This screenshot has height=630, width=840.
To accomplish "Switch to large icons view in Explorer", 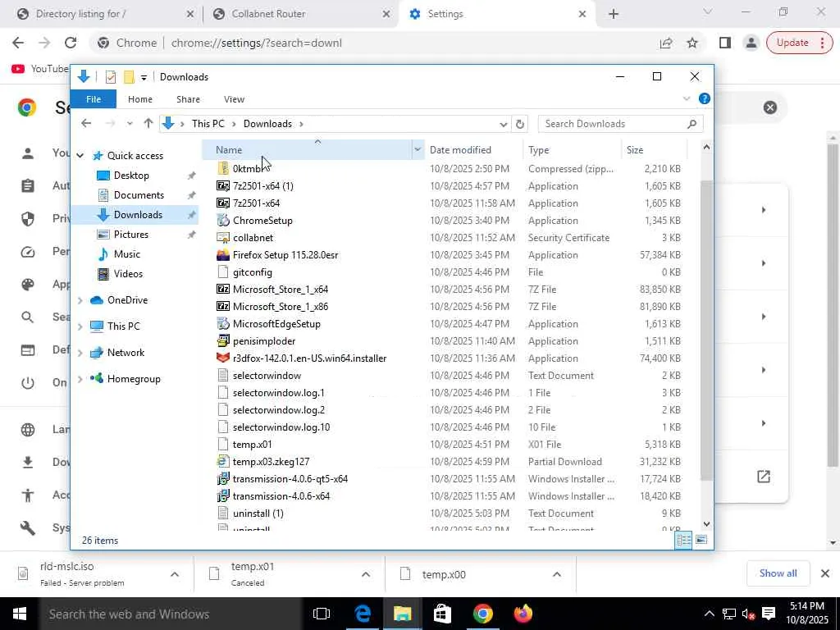I will 701,540.
